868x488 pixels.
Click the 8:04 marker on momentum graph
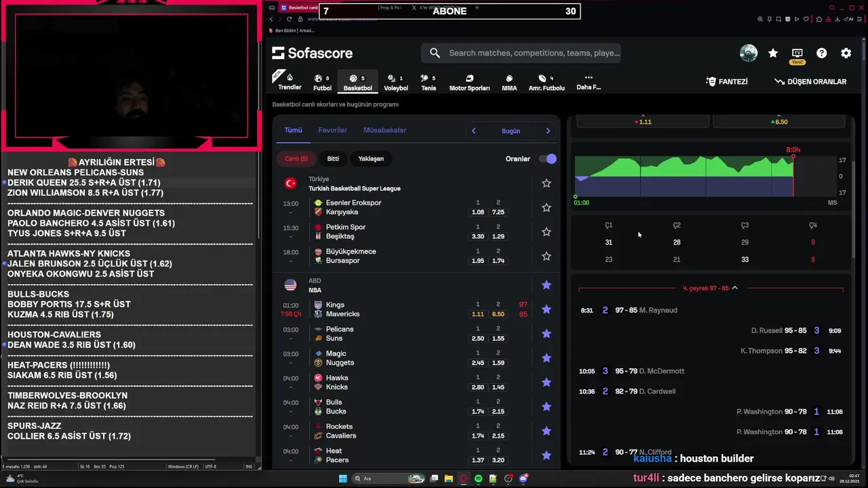click(x=793, y=150)
